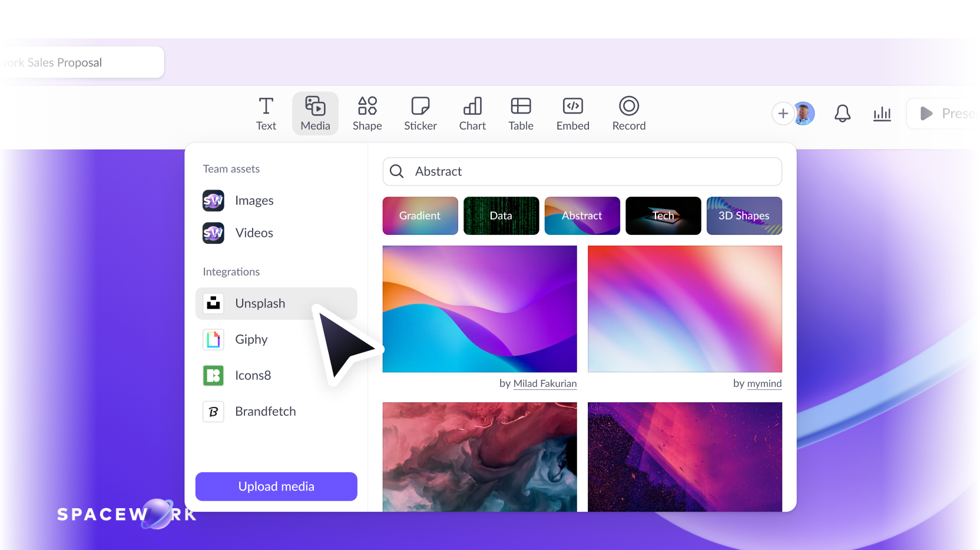Image resolution: width=980 pixels, height=550 pixels.
Task: Pick the purple and pink glitter image
Action: tap(685, 457)
